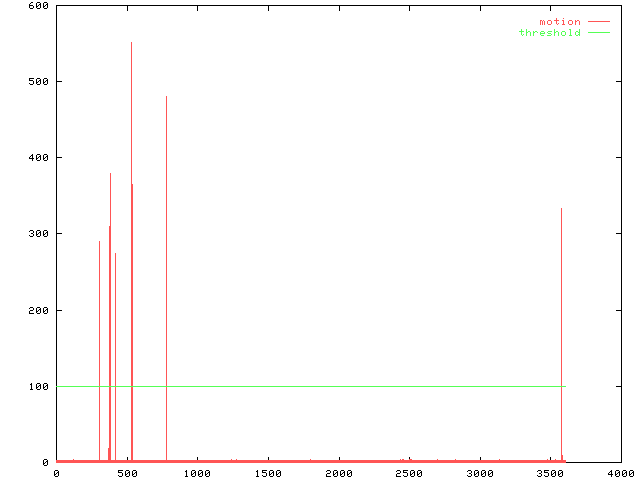
Task: Click the y-axis label 100
Action: click(38, 386)
